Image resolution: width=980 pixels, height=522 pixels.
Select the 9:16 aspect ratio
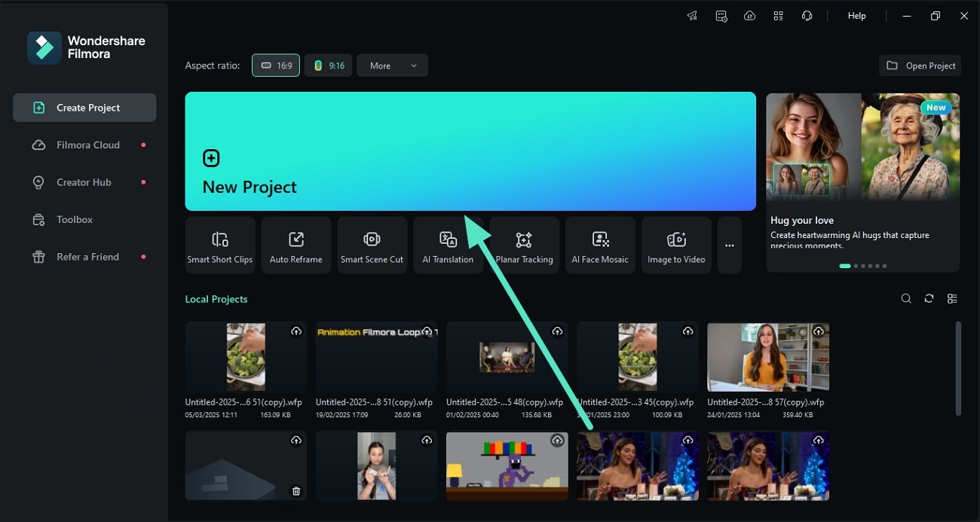click(329, 66)
